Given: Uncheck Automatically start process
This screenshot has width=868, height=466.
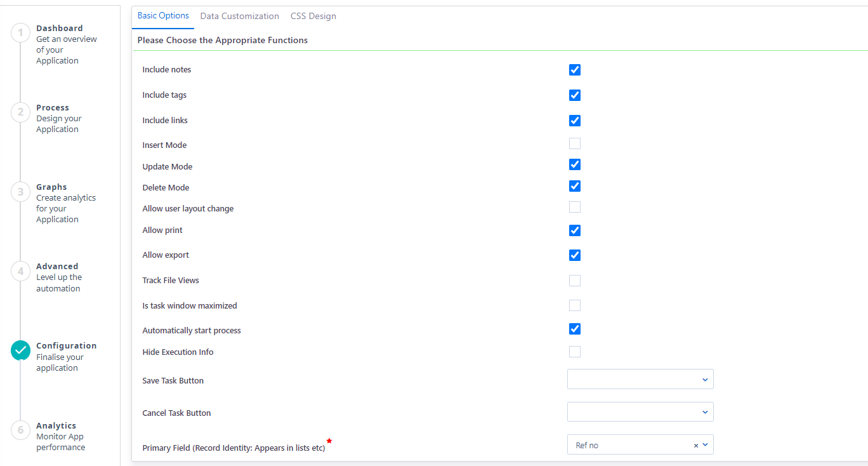Looking at the screenshot, I should click(574, 329).
